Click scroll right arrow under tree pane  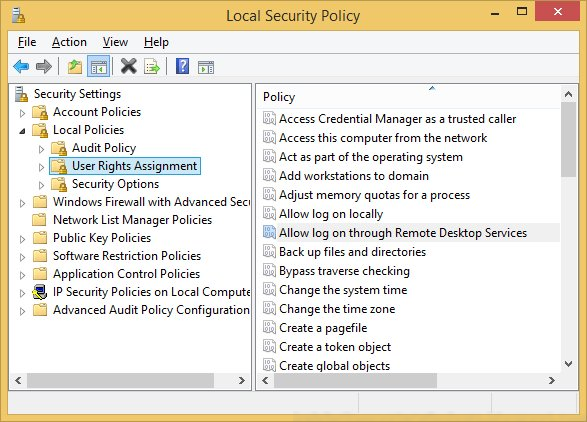coord(241,381)
